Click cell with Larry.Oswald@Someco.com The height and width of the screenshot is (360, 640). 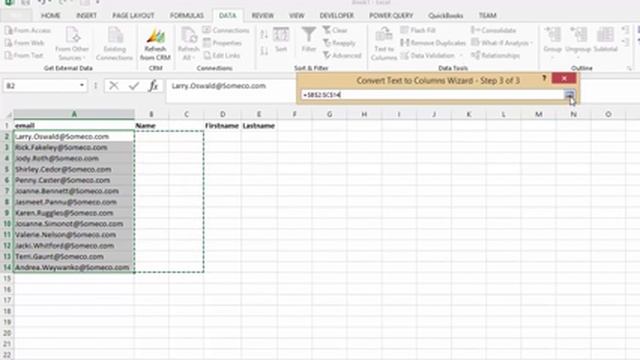coord(74,136)
